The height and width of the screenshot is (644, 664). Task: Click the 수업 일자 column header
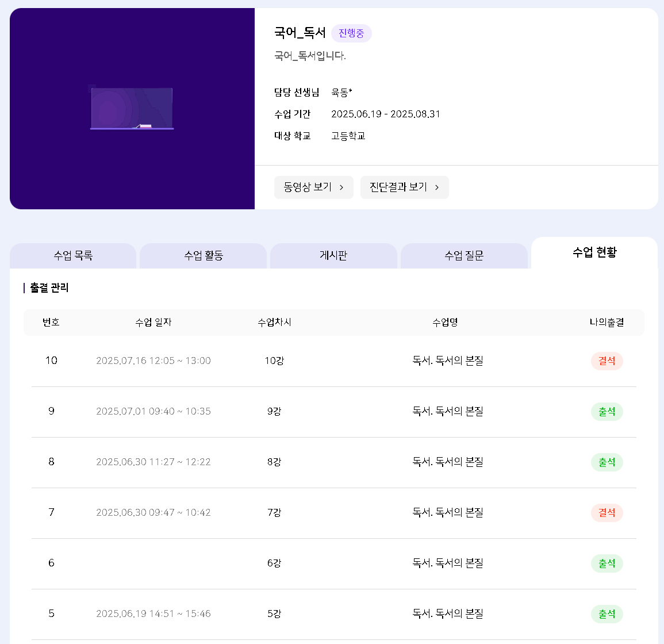[x=153, y=323]
